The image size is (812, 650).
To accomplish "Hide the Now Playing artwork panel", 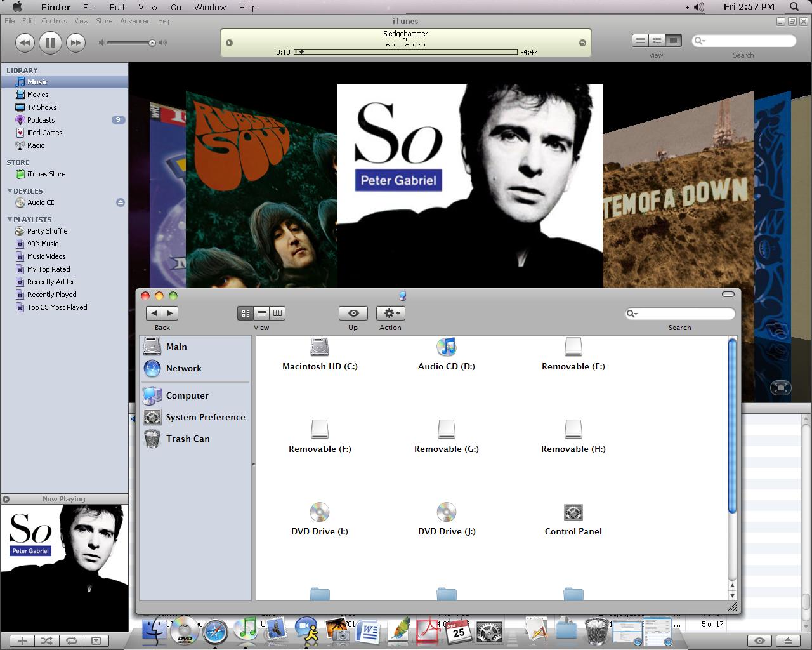I will [96, 640].
